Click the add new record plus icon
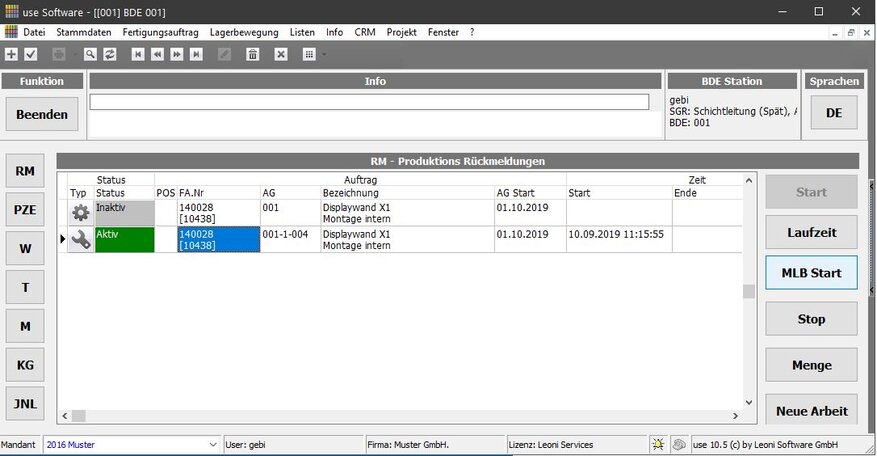 point(11,54)
